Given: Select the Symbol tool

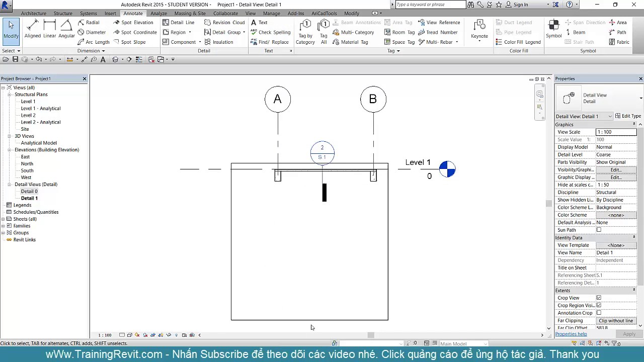Looking at the screenshot, I should [553, 30].
